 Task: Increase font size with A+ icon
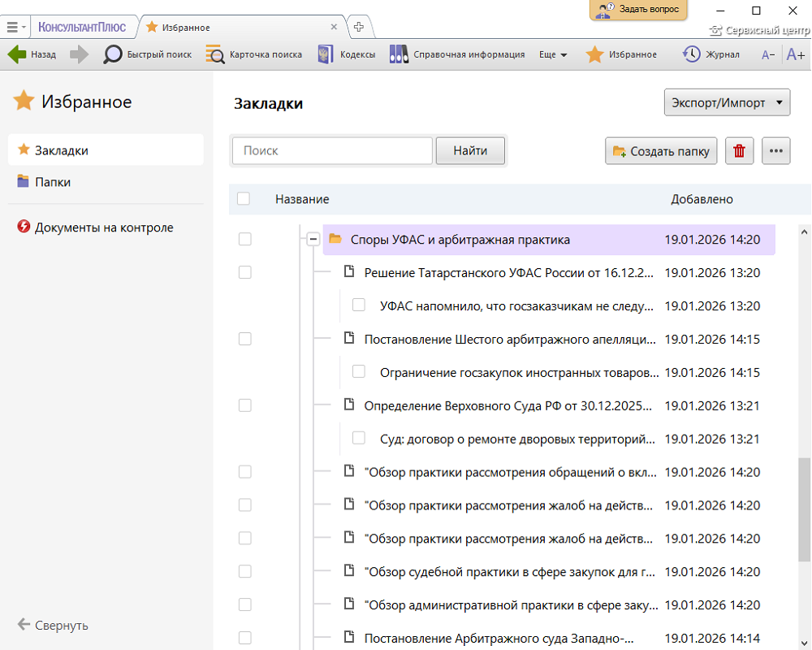pyautogui.click(x=795, y=54)
